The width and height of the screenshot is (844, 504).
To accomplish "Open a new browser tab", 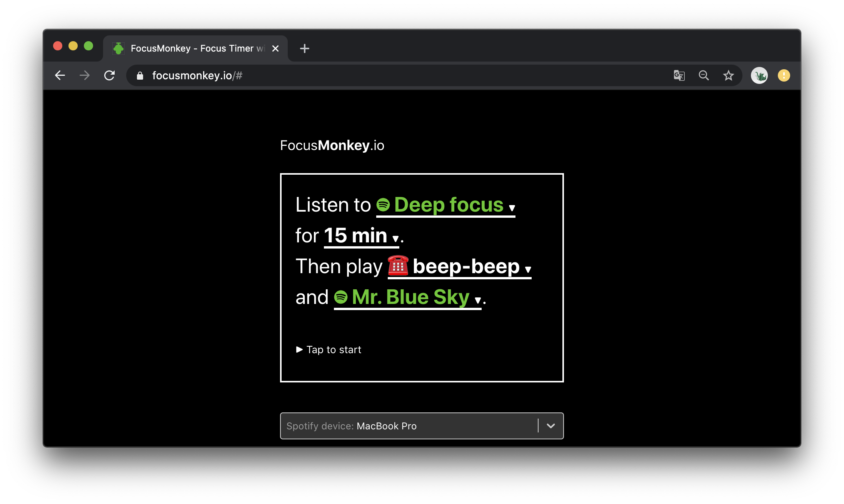I will click(x=304, y=48).
